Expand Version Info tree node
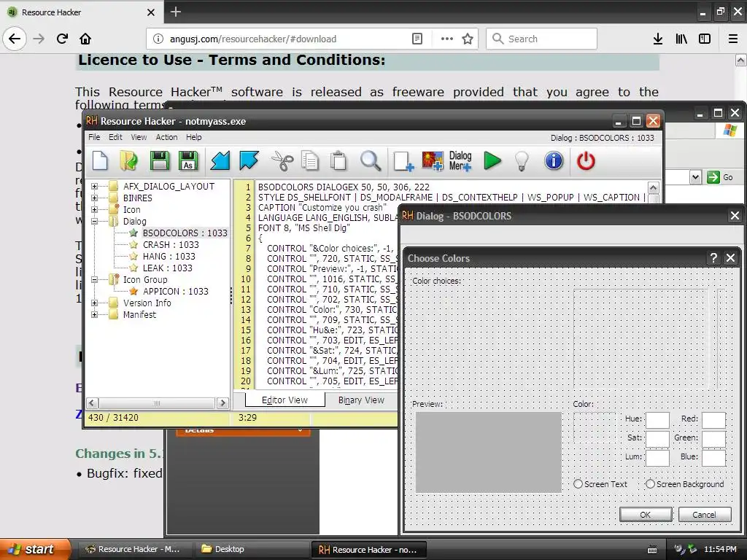Screen dimensions: 747x560 point(94,303)
